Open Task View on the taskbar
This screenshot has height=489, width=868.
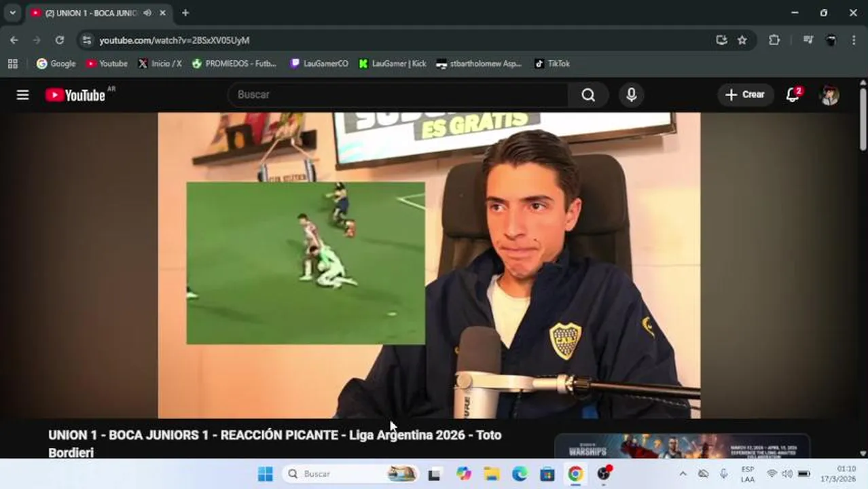(434, 473)
